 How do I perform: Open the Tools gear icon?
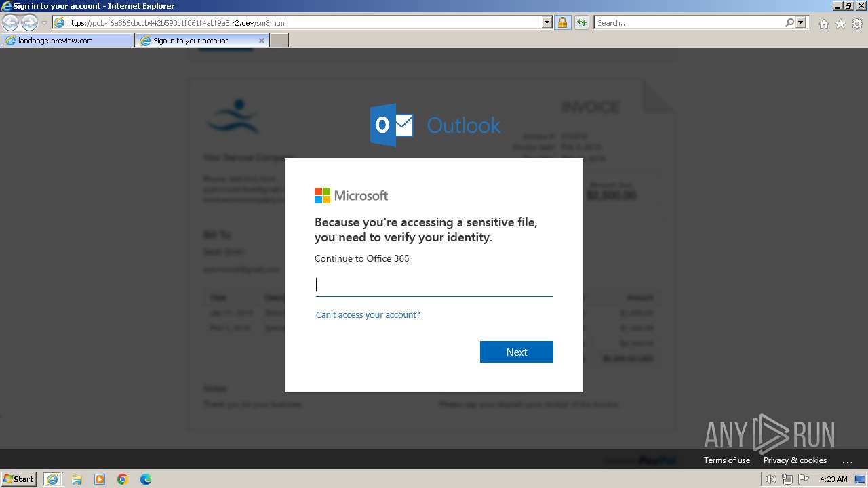click(x=857, y=24)
